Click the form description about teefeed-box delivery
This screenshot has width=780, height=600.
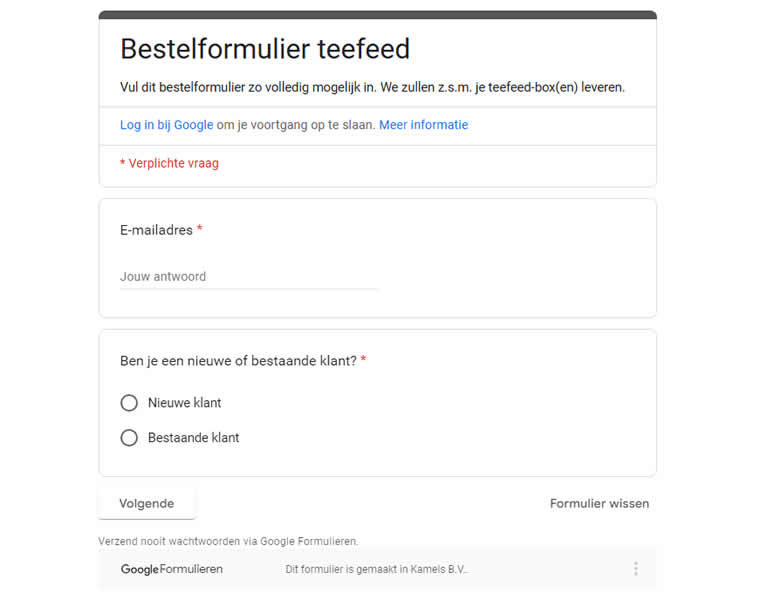372,87
